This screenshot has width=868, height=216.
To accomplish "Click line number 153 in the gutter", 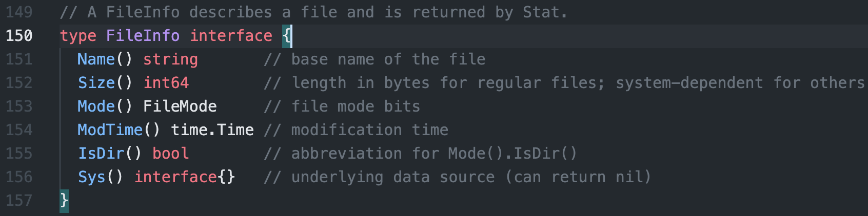I will (19, 106).
